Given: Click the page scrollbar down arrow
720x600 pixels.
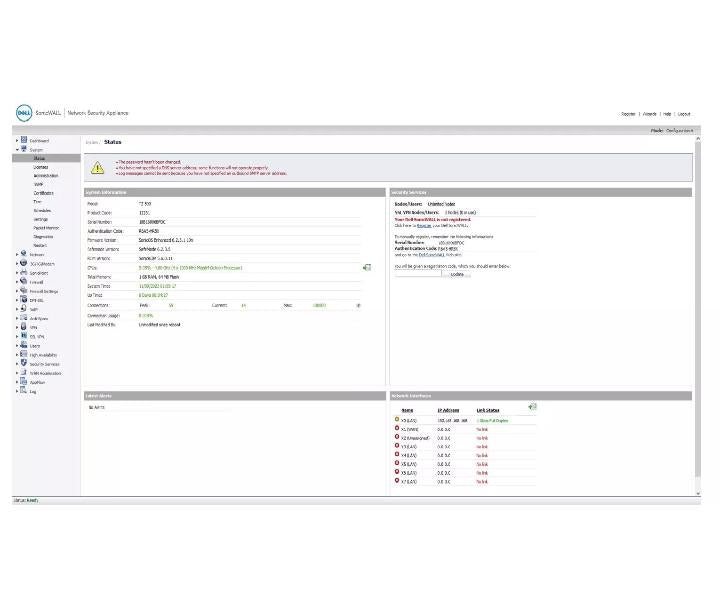Looking at the screenshot, I should coord(698,493).
